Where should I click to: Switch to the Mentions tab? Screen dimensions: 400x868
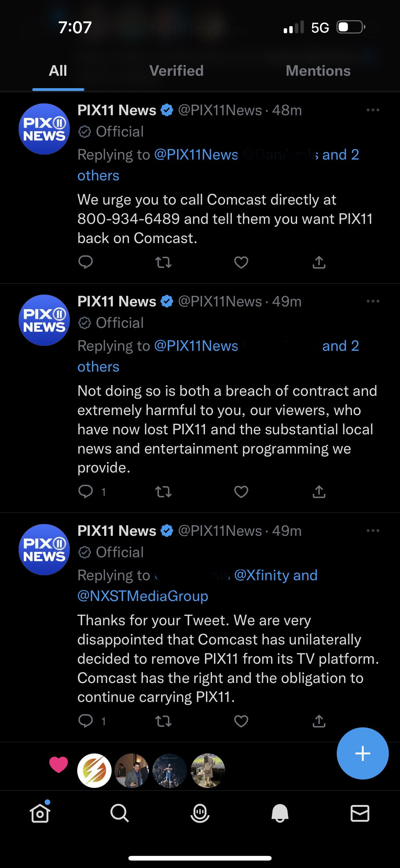click(x=318, y=71)
